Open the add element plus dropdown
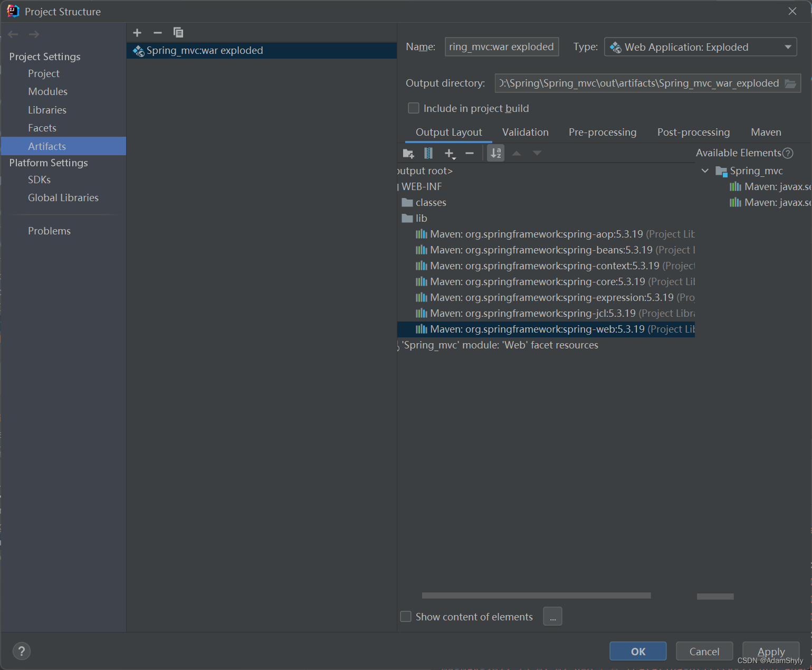The width and height of the screenshot is (812, 670). [x=450, y=153]
